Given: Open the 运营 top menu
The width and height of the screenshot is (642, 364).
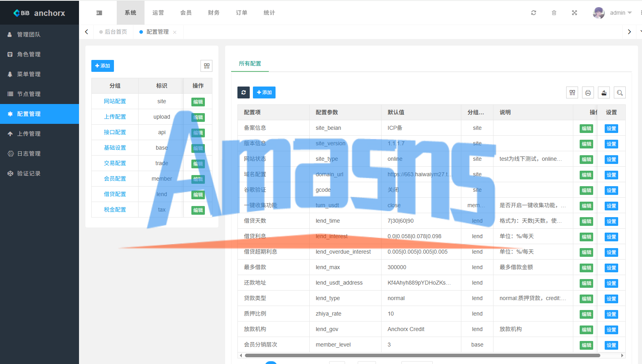Looking at the screenshot, I should pyautogui.click(x=158, y=13).
